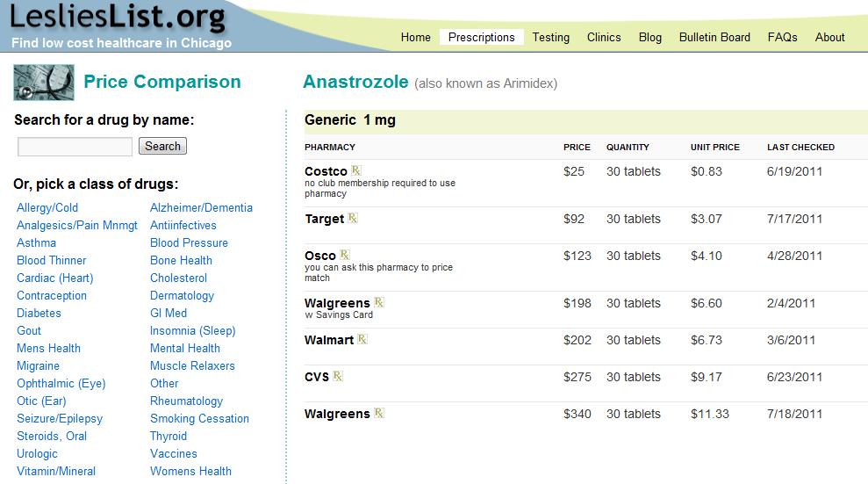Click the Walmart pharmacy name
The image size is (868, 484).
tap(329, 340)
